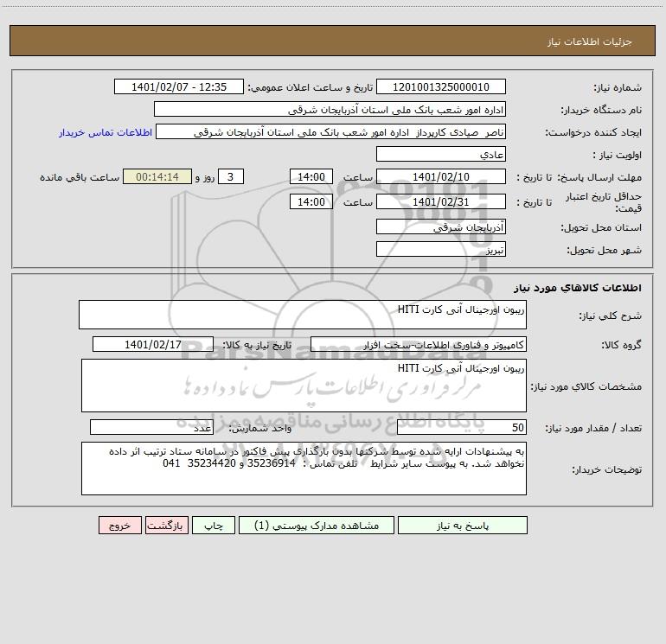Click the delivery province field آذربایجان شرقی

pyautogui.click(x=441, y=226)
